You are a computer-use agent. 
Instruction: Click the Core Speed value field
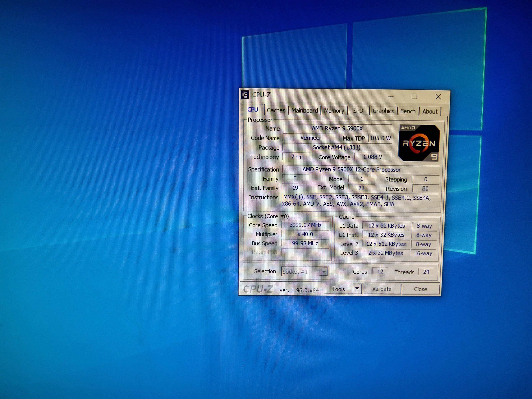coord(305,225)
